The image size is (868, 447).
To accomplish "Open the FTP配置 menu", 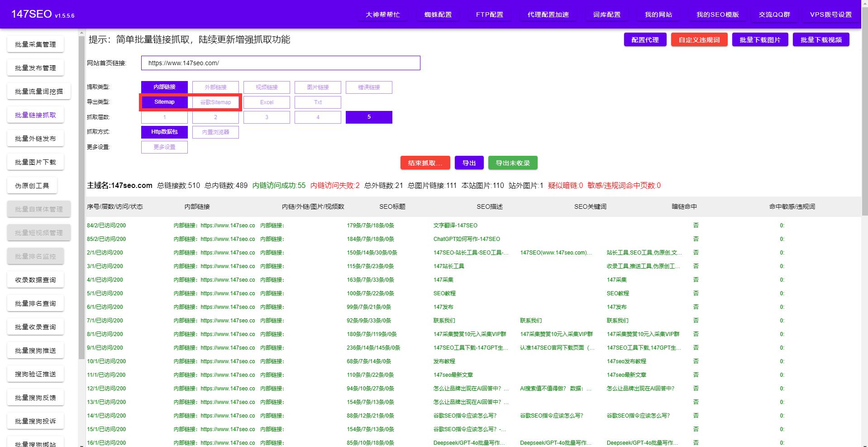I will click(489, 14).
